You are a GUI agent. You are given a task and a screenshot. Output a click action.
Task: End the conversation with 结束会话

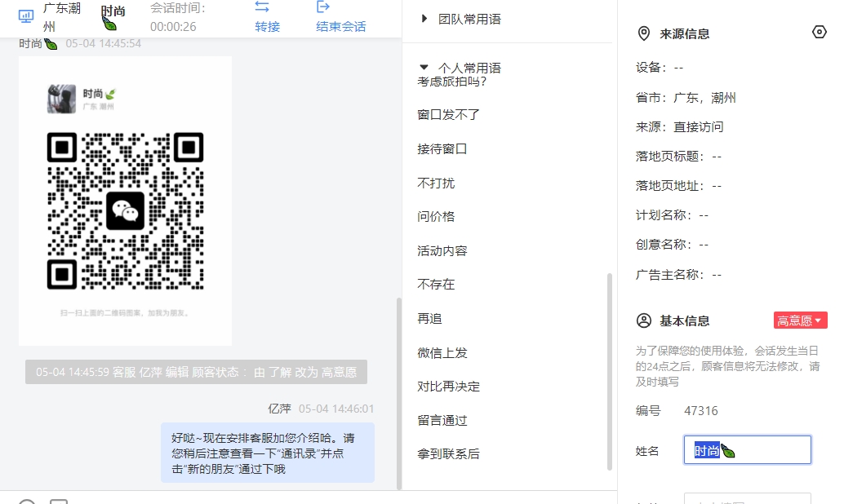tap(340, 16)
